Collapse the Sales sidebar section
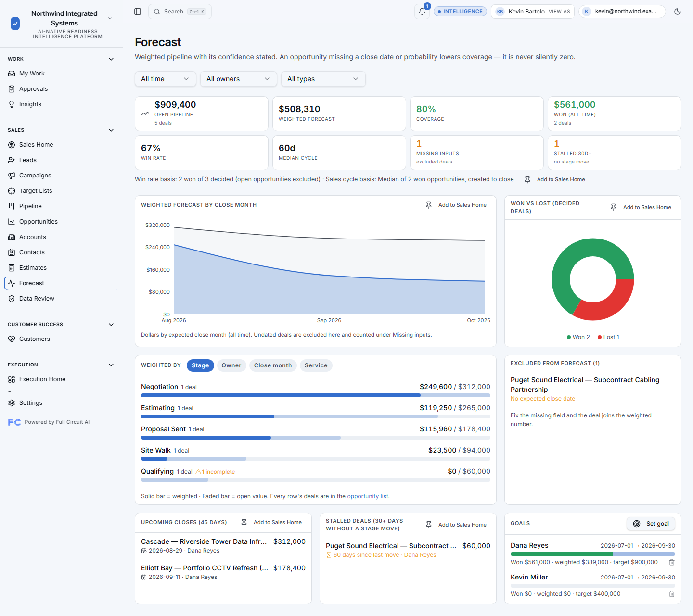The image size is (693, 616). pyautogui.click(x=111, y=130)
